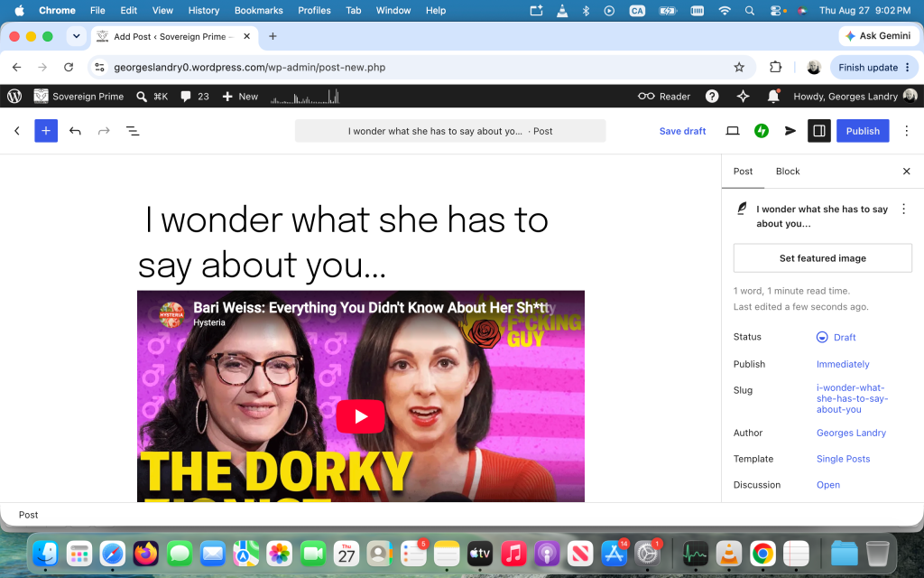Click WordPress logo in admin bar
This screenshot has width=924, height=578.
(x=14, y=96)
